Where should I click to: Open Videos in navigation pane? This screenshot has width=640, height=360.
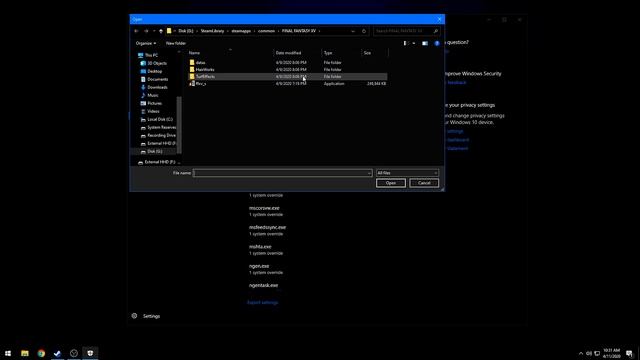153,111
